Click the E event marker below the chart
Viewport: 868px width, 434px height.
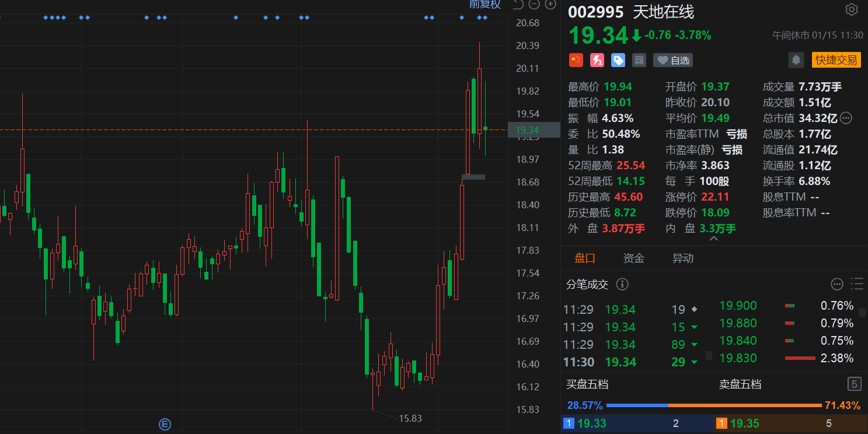pos(165,424)
